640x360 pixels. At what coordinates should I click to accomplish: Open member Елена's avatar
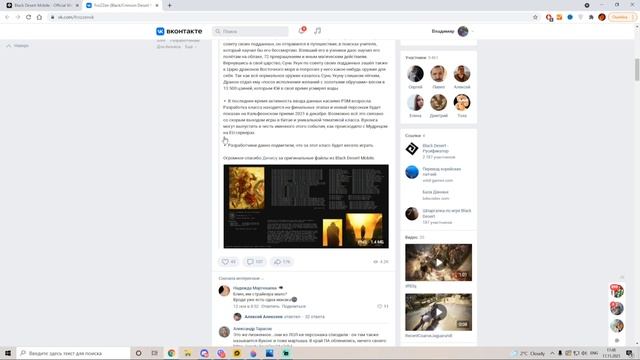pyautogui.click(x=415, y=102)
